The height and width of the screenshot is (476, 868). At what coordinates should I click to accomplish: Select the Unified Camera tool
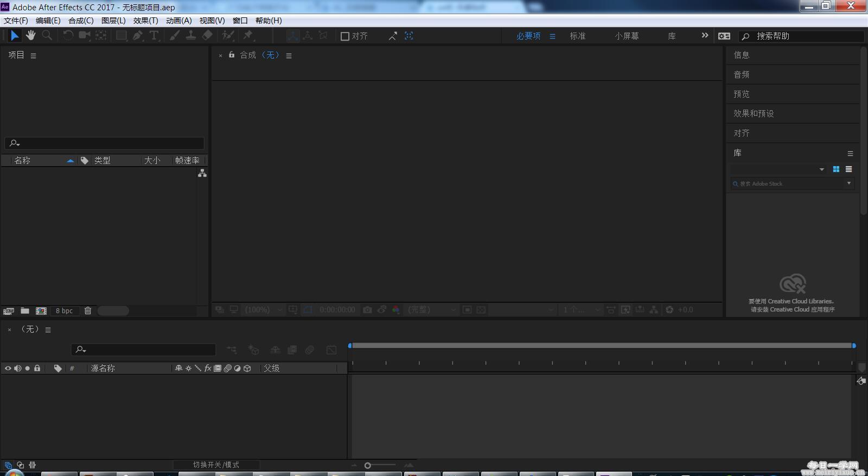[85, 36]
